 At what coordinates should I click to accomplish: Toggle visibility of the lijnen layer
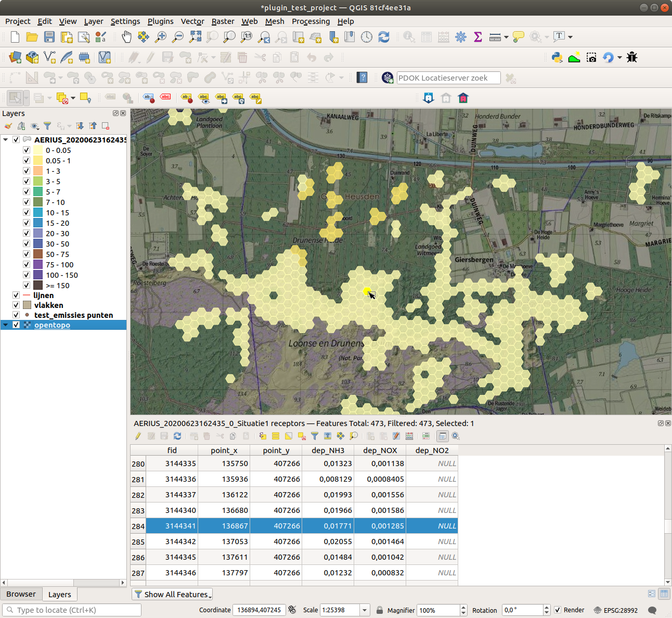pos(16,295)
